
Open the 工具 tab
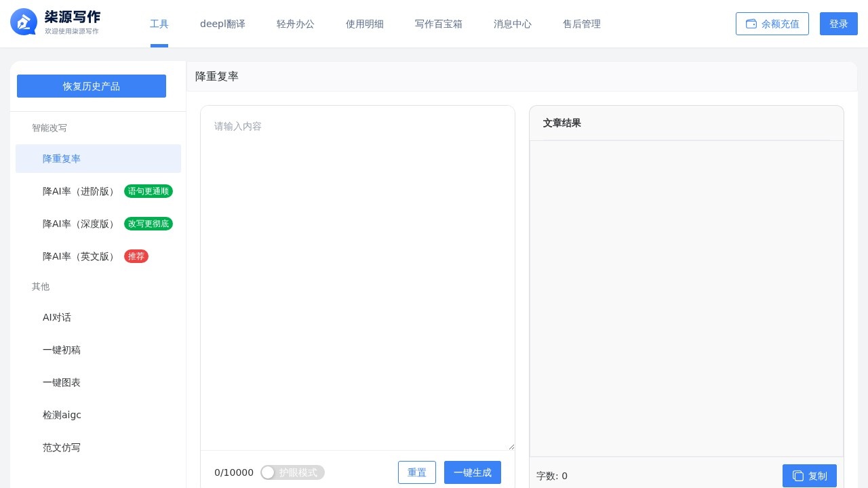(159, 24)
